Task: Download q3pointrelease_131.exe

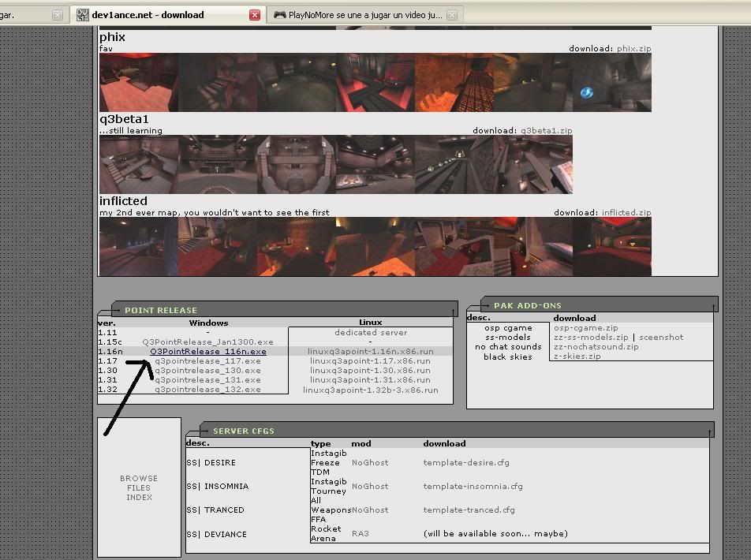Action: [x=208, y=380]
